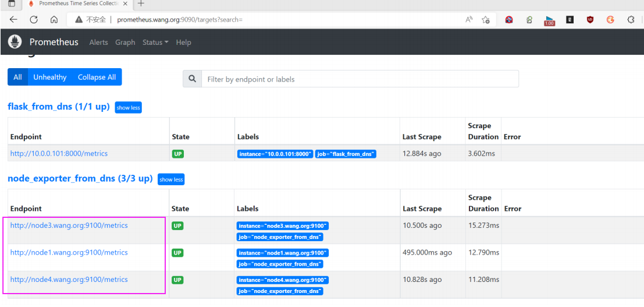This screenshot has width=644, height=307.
Task: Open flask_from_dns (1/1 up) heading link
Action: [x=59, y=107]
